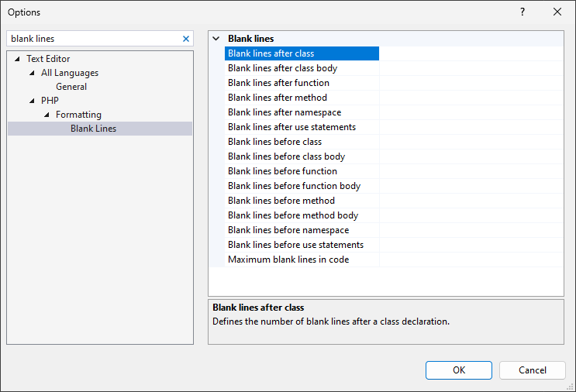Close the Options dialog

tap(557, 12)
